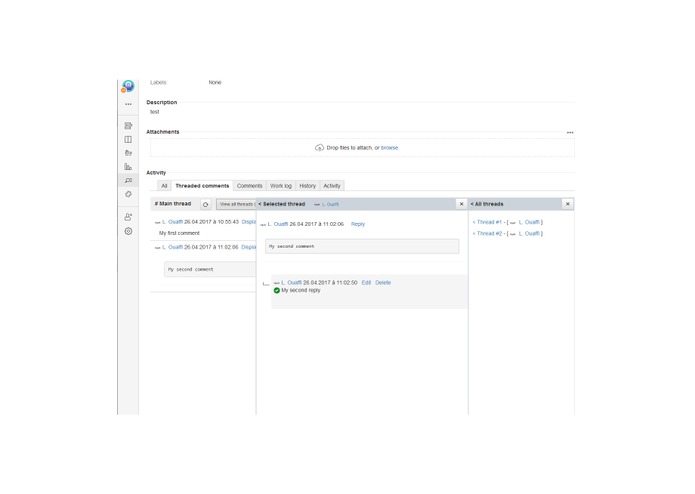Screen dimensions: 695x494
Task: Click Display link on My first comment
Action: [249, 222]
